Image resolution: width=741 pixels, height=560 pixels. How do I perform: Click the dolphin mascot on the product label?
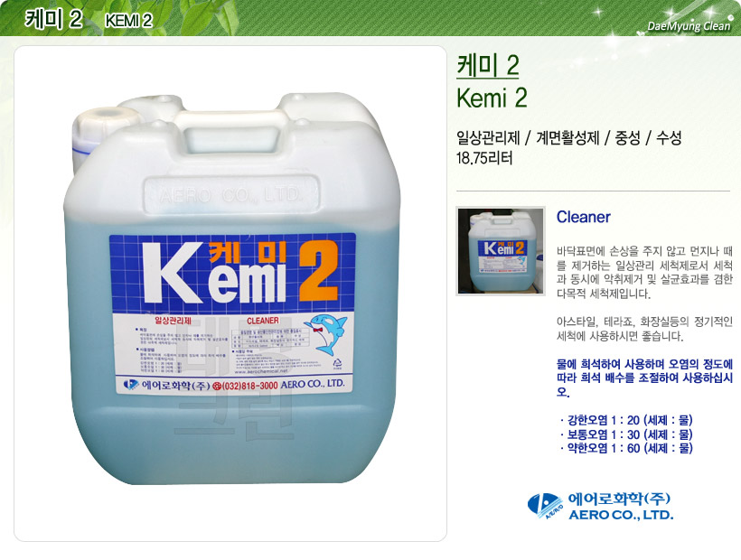pos(326,334)
